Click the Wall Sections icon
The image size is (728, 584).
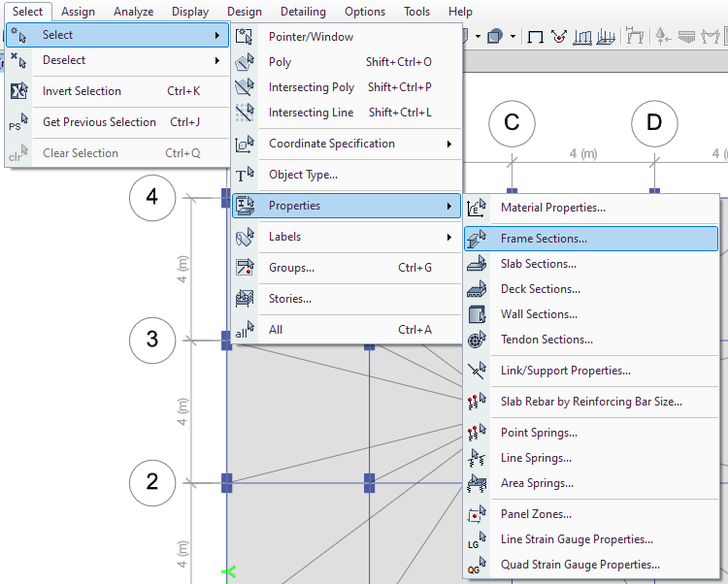(x=477, y=314)
